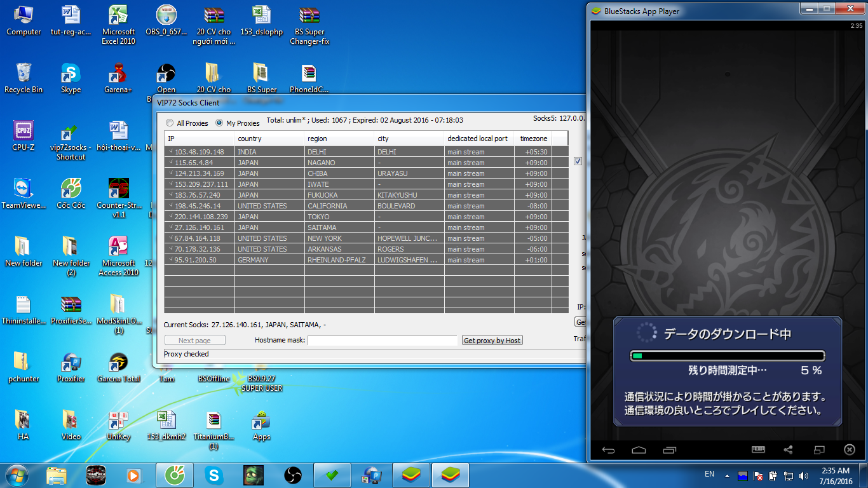The height and width of the screenshot is (488, 868).
Task: Click the EN language indicator
Action: point(709,474)
